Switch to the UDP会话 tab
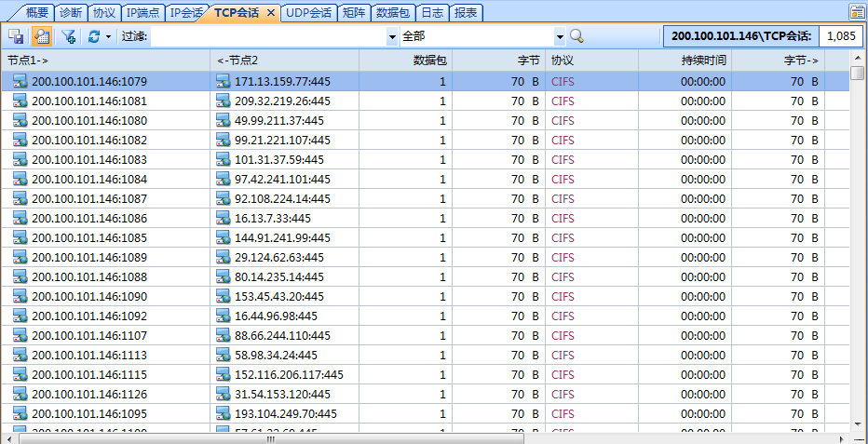Viewport: 868px width, 444px height. coord(308,12)
